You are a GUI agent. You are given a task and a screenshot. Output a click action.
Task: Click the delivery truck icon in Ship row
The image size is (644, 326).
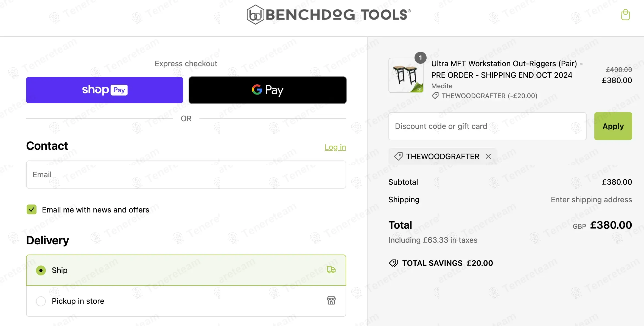click(331, 270)
